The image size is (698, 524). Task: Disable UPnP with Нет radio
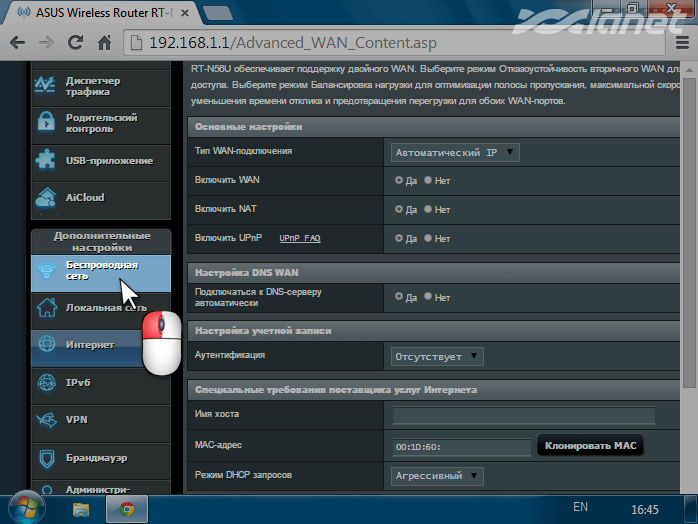428,239
